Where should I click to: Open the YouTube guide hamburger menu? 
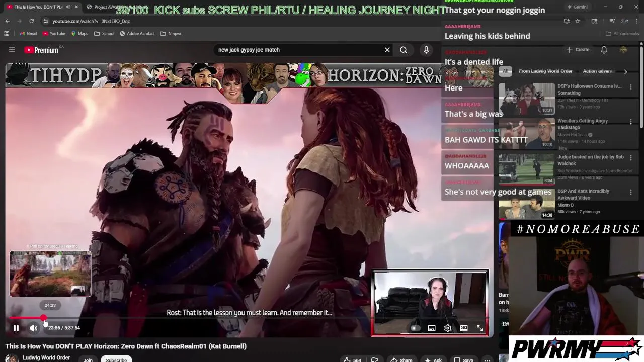[12, 50]
